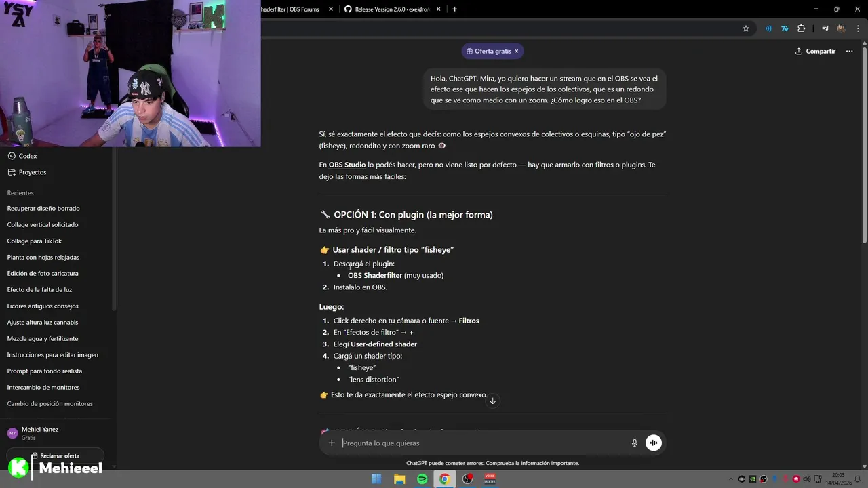Click Elegí User-defined shader step
Viewport: 868px width, 488px height.
[375, 344]
